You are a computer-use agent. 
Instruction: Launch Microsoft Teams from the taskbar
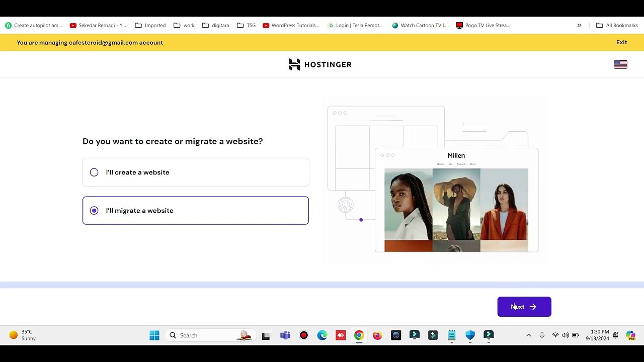pos(285,335)
